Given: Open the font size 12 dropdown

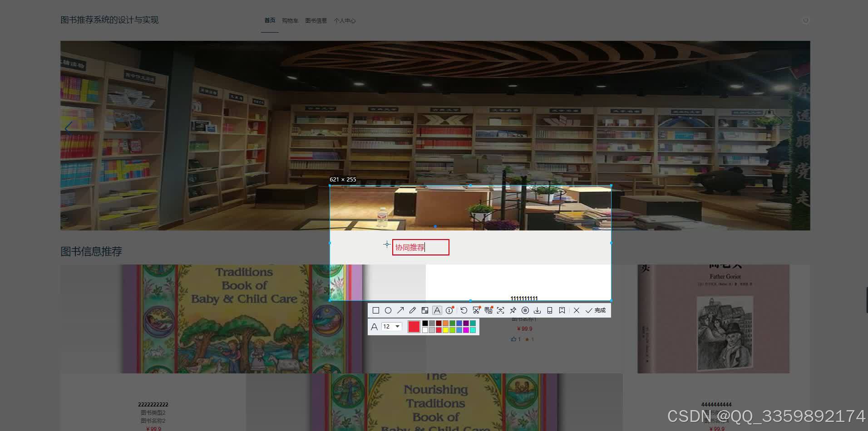Looking at the screenshot, I should tap(392, 326).
